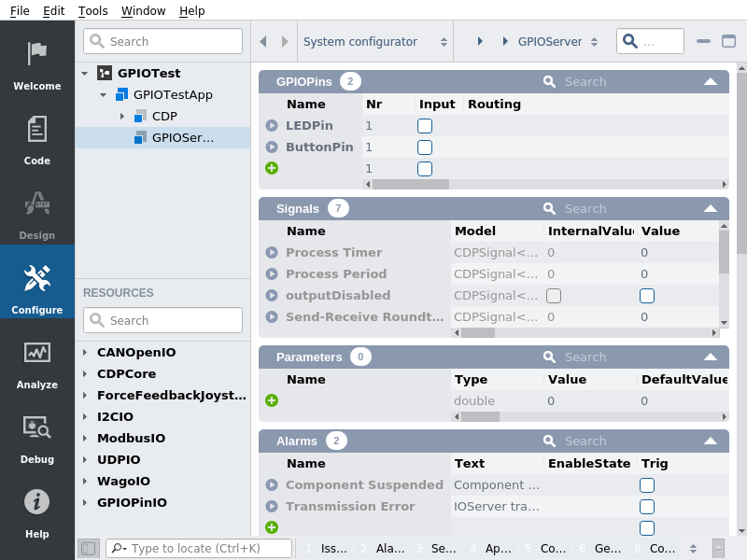Switch to the Code mode

pyautogui.click(x=36, y=129)
